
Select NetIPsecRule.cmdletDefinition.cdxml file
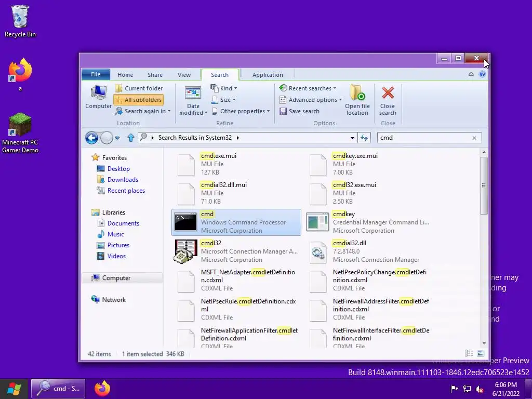(x=236, y=310)
